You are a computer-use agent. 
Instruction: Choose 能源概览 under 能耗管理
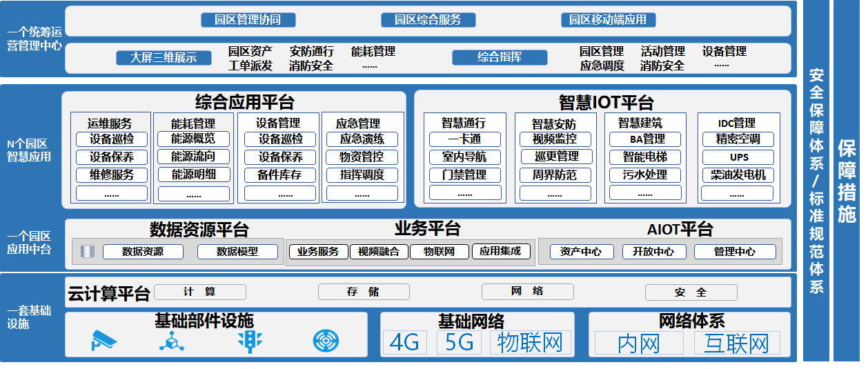point(193,139)
